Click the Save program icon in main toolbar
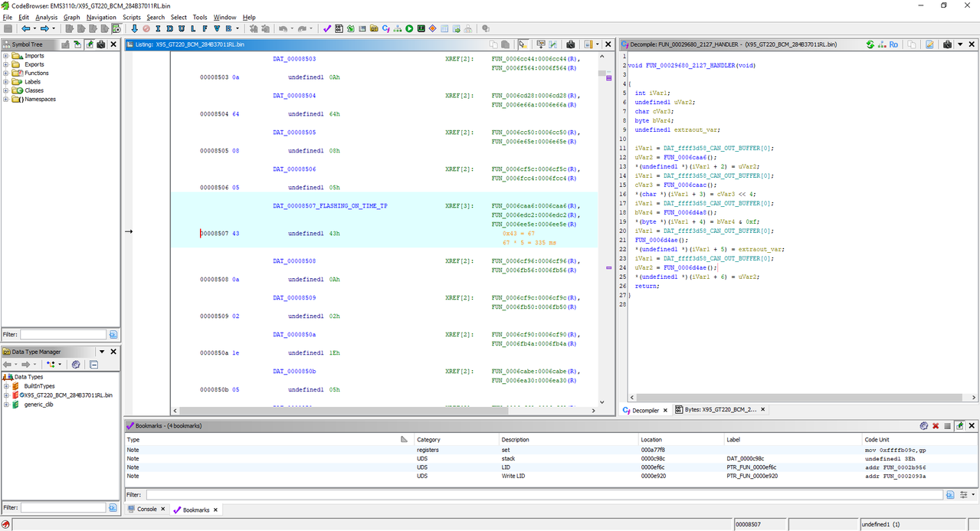The image size is (980, 531). [x=8, y=28]
